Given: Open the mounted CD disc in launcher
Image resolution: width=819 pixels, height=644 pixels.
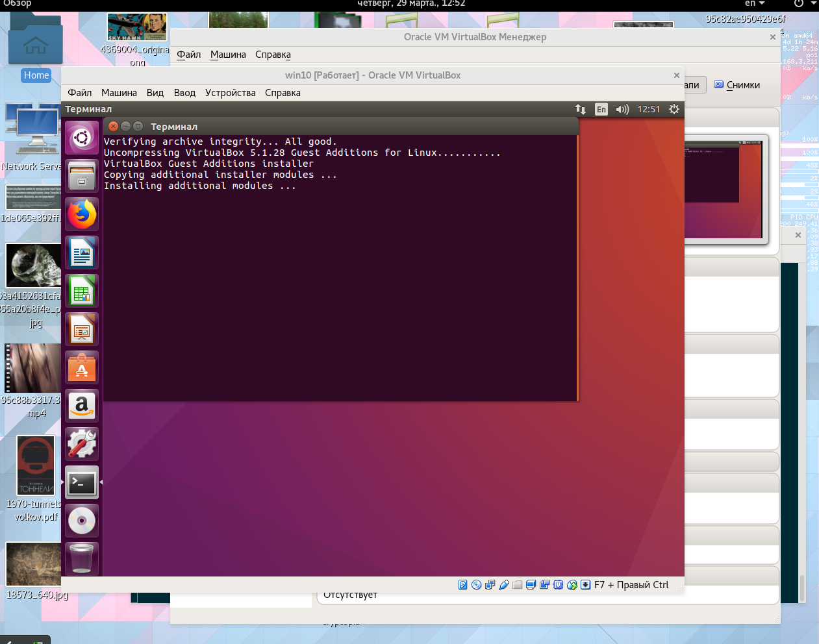Looking at the screenshot, I should point(82,520).
